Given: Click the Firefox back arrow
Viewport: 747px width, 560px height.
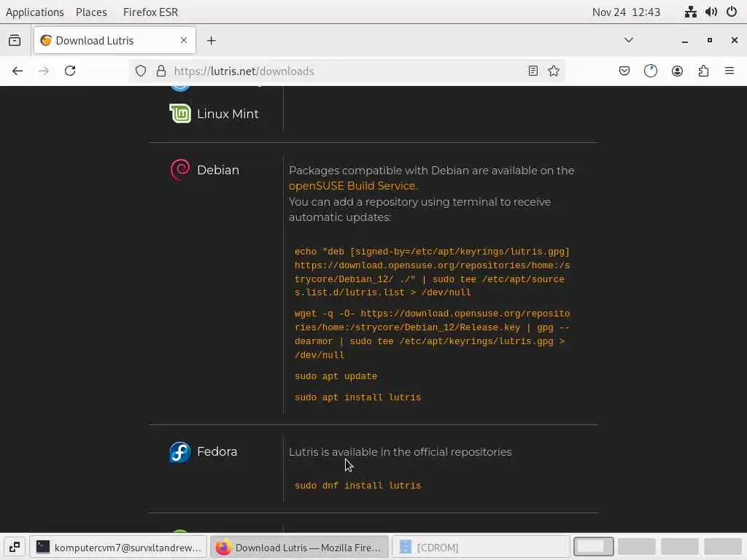Looking at the screenshot, I should point(18,71).
